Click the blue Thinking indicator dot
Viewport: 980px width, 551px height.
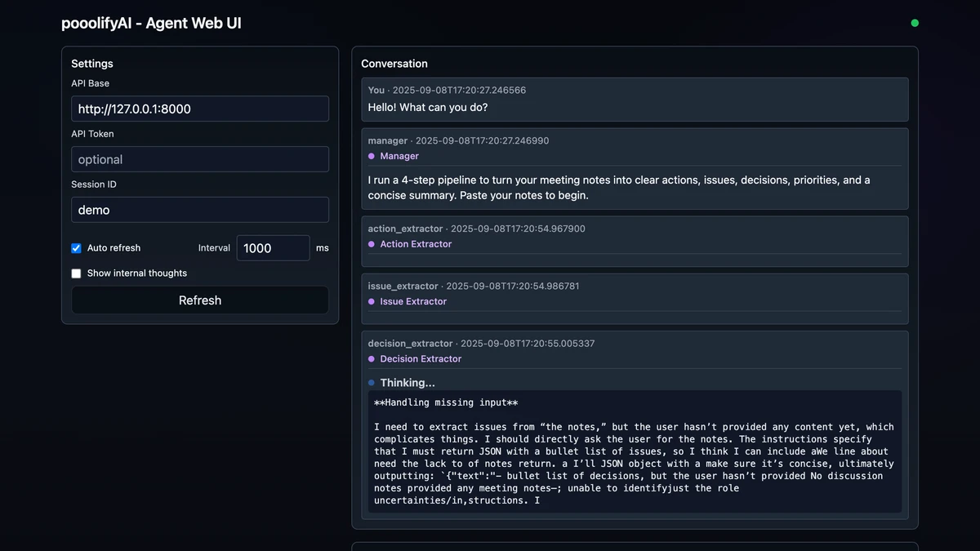pos(372,383)
